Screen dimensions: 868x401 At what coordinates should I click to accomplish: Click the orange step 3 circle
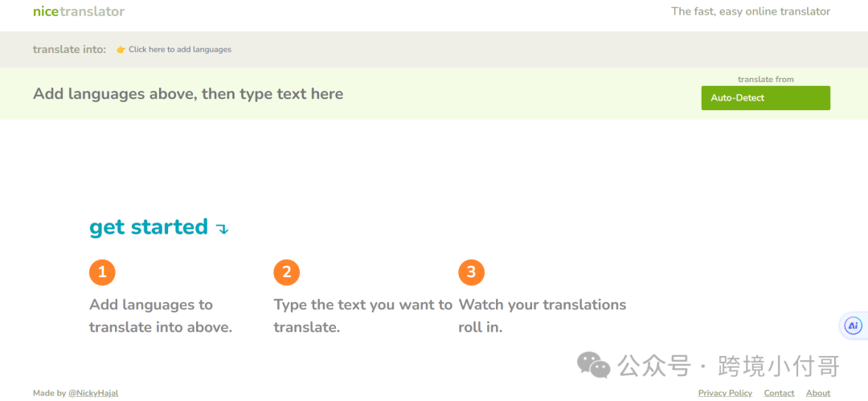point(471,272)
